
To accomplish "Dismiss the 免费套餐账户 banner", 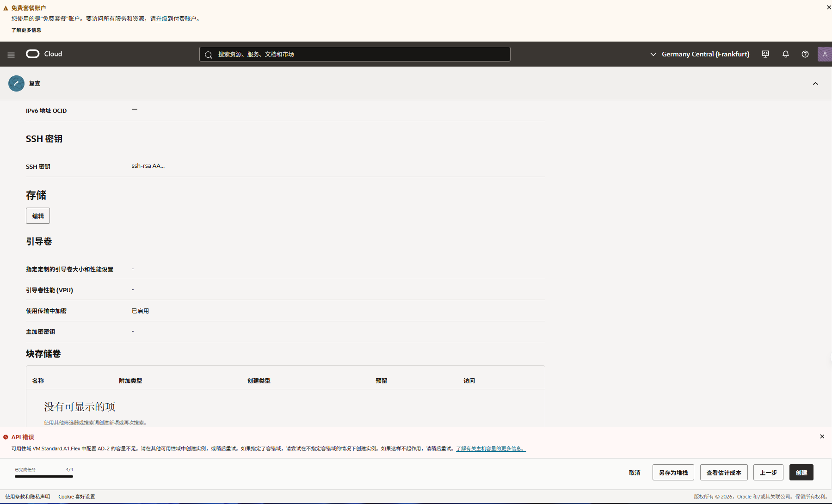I will point(829,7).
